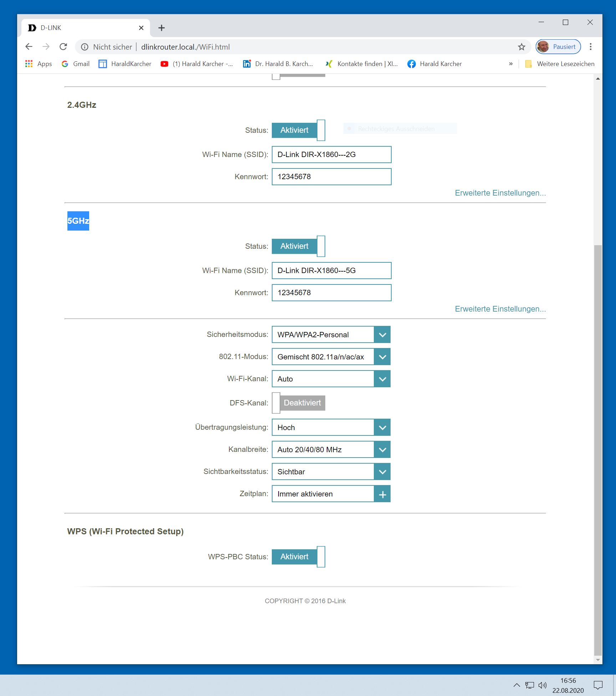Viewport: 616px width, 696px height.
Task: Toggle the 5GHz Status switch
Action: click(x=299, y=246)
